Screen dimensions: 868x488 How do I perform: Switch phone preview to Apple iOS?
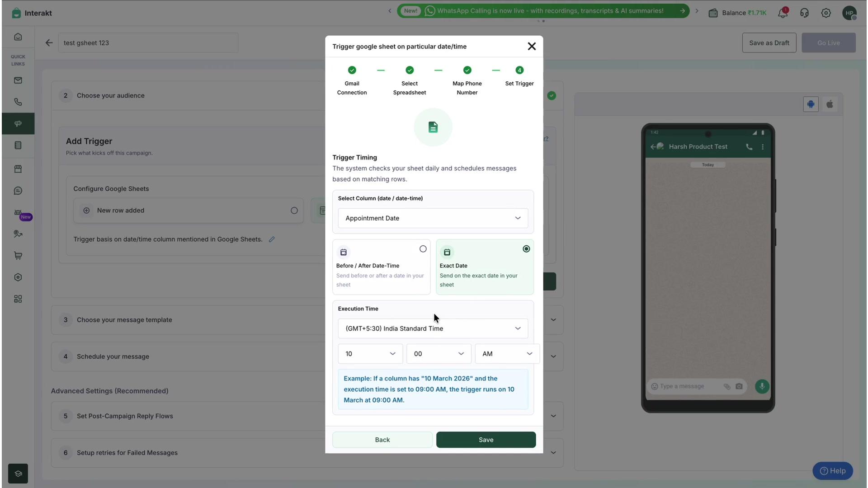830,104
